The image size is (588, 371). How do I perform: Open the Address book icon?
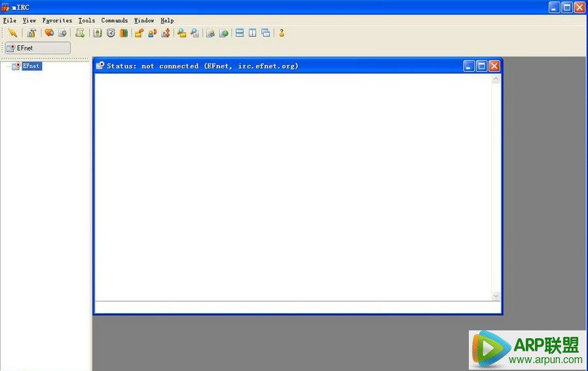point(98,33)
